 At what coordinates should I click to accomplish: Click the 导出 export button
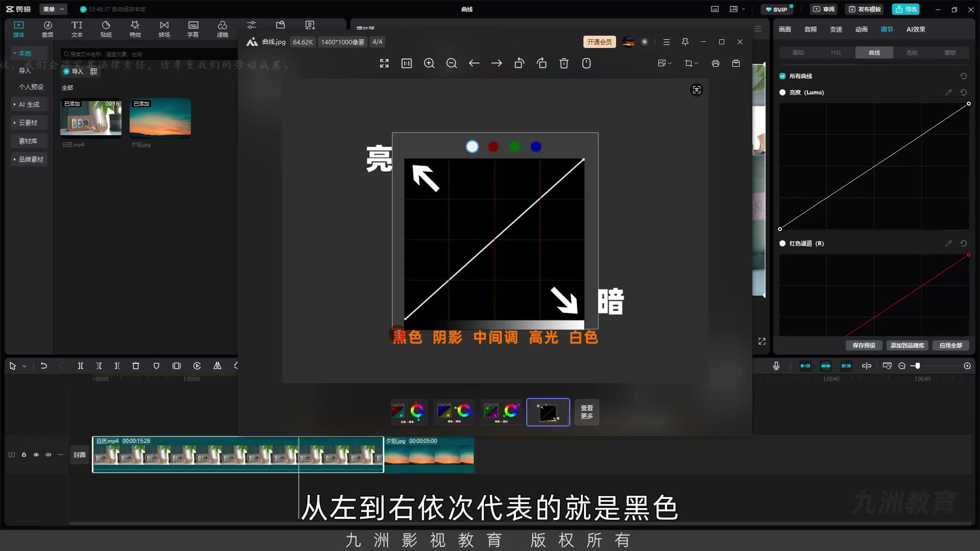click(906, 9)
